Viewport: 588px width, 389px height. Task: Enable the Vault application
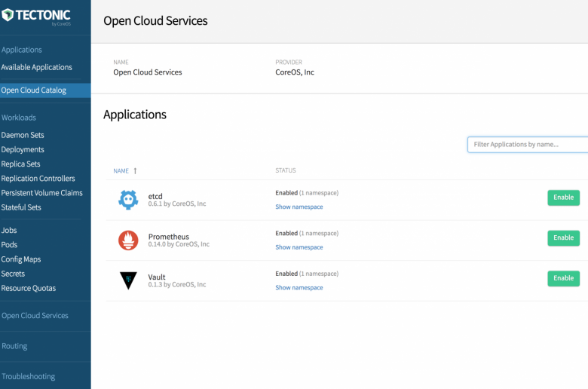[563, 278]
